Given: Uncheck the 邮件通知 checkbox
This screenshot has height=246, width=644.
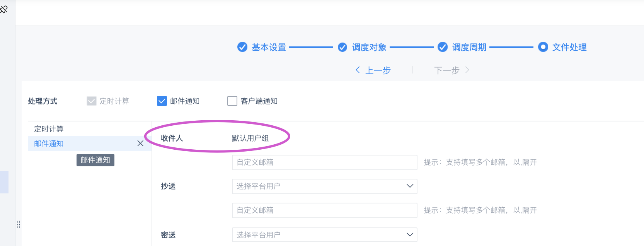Looking at the screenshot, I should pos(162,101).
